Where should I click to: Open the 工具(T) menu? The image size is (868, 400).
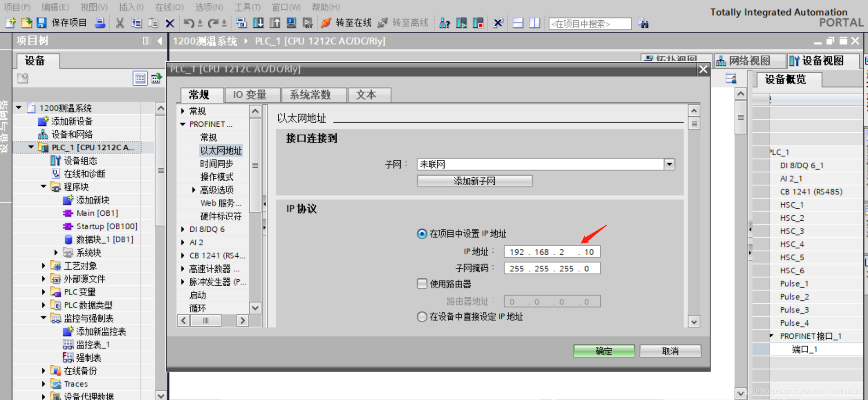(x=247, y=7)
